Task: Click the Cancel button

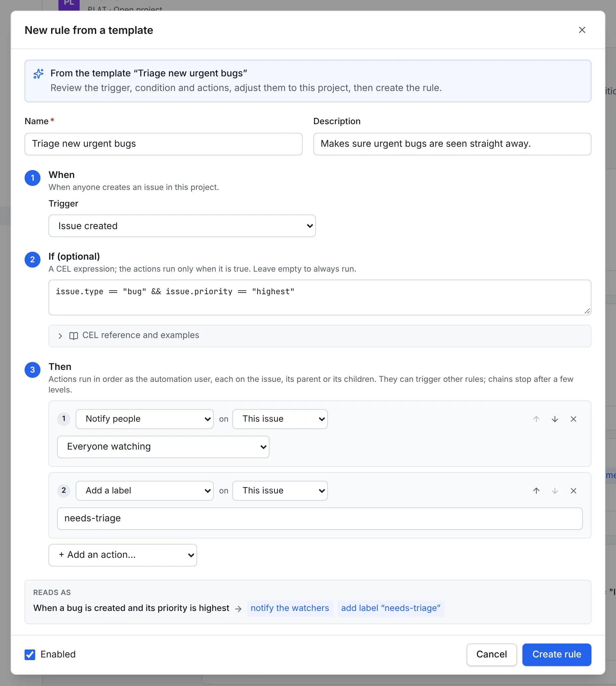Action: (492, 655)
